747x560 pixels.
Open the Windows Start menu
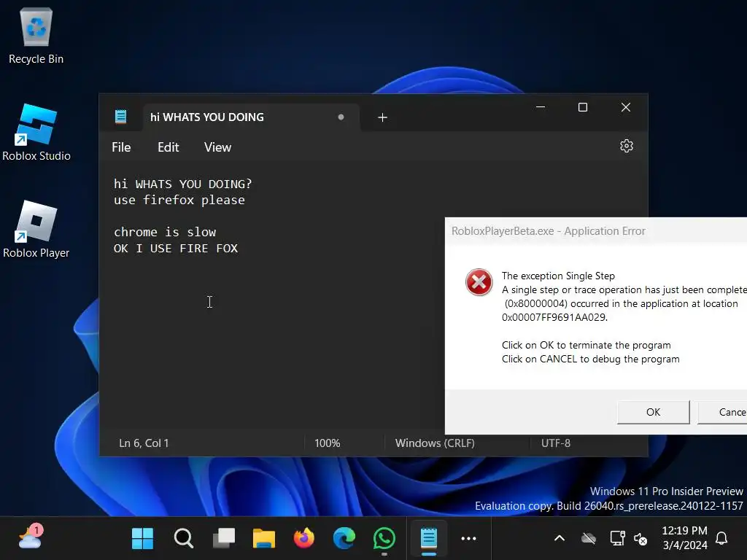[142, 539]
